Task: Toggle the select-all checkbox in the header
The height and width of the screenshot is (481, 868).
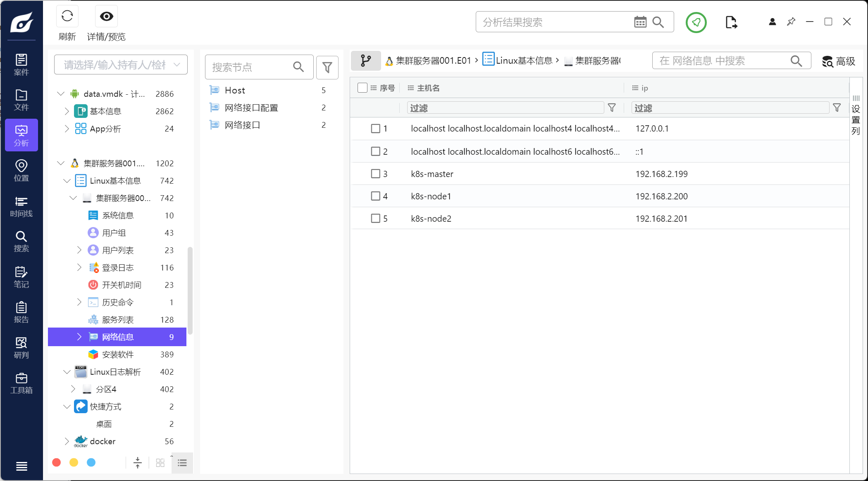Action: tap(362, 88)
